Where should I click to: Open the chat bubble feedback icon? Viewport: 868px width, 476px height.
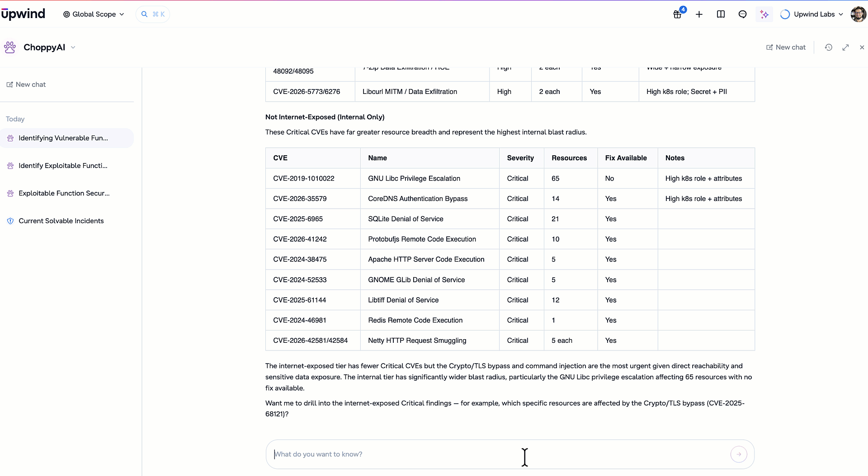(742, 14)
